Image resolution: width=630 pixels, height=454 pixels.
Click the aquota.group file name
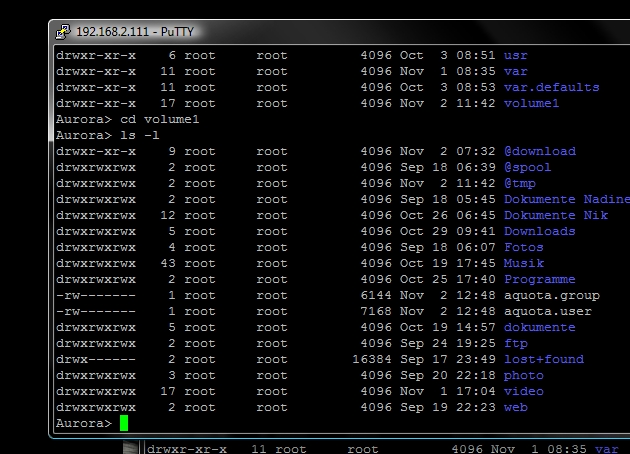552,296
